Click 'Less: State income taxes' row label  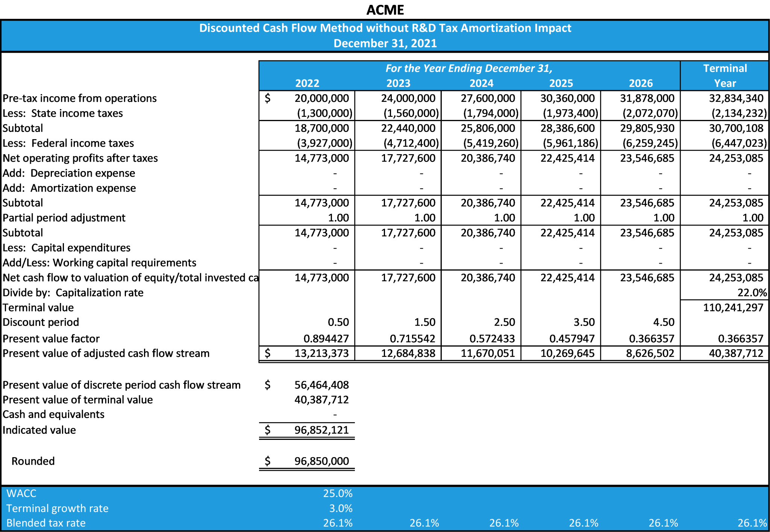[63, 113]
